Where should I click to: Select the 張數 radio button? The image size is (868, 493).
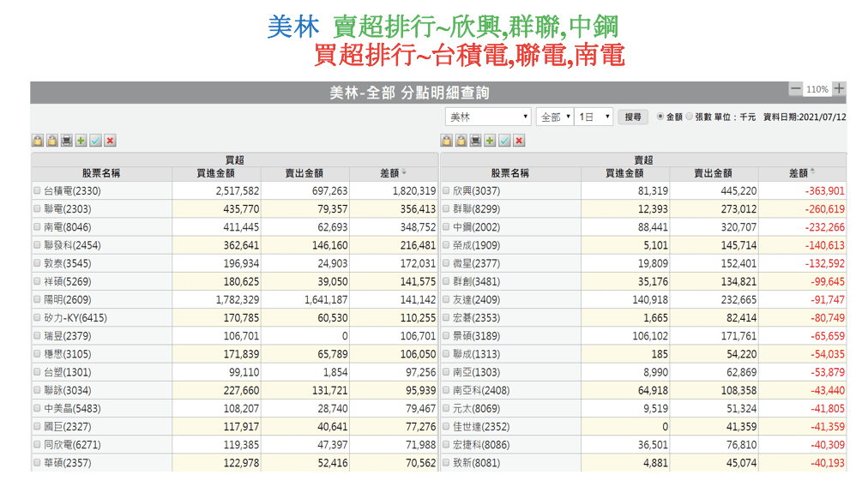coord(689,117)
